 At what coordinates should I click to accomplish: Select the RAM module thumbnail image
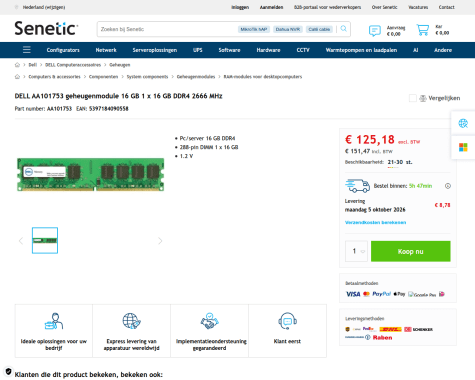pos(45,240)
